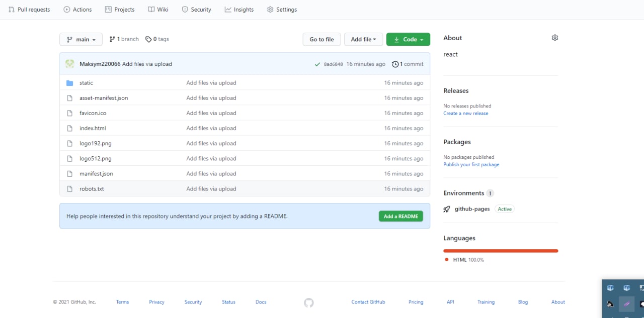Click the Add a README button
Screen dimensions: 644x318
click(401, 216)
